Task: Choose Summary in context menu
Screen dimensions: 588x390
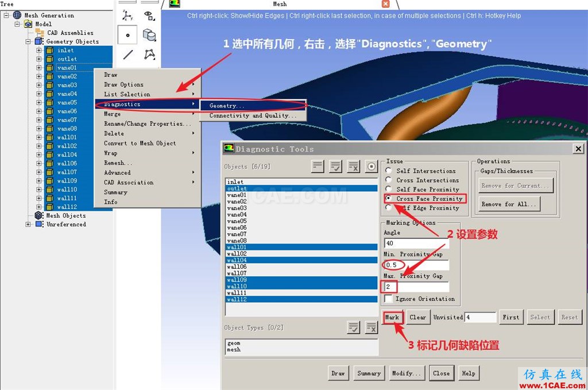Action: 146,192
